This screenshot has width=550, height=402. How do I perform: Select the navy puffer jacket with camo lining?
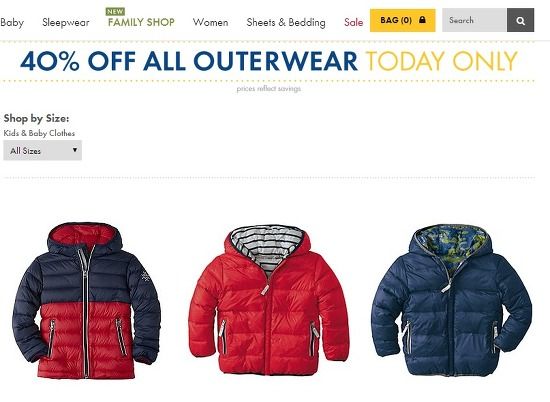coord(451,301)
